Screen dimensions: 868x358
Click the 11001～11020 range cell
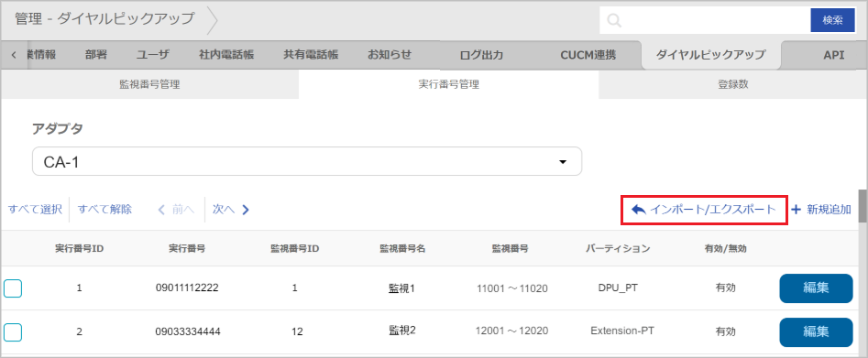point(512,288)
